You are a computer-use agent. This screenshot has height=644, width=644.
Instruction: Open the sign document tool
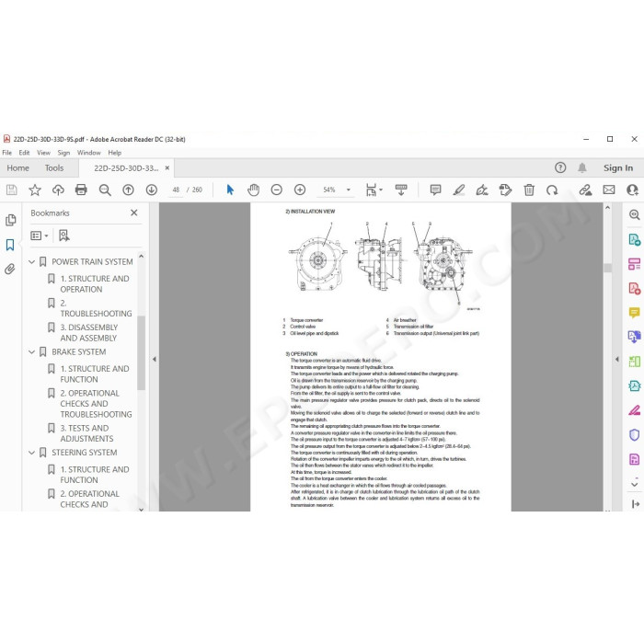[x=482, y=190]
